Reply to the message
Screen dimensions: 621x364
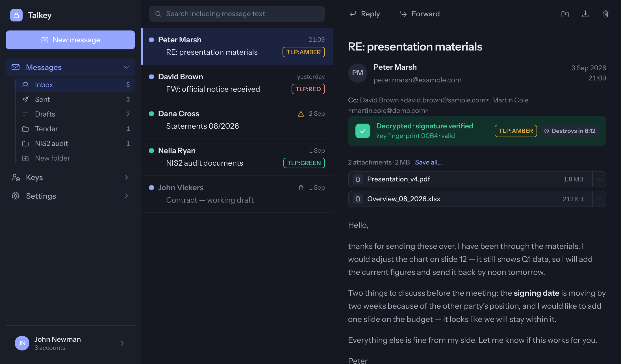pyautogui.click(x=364, y=14)
